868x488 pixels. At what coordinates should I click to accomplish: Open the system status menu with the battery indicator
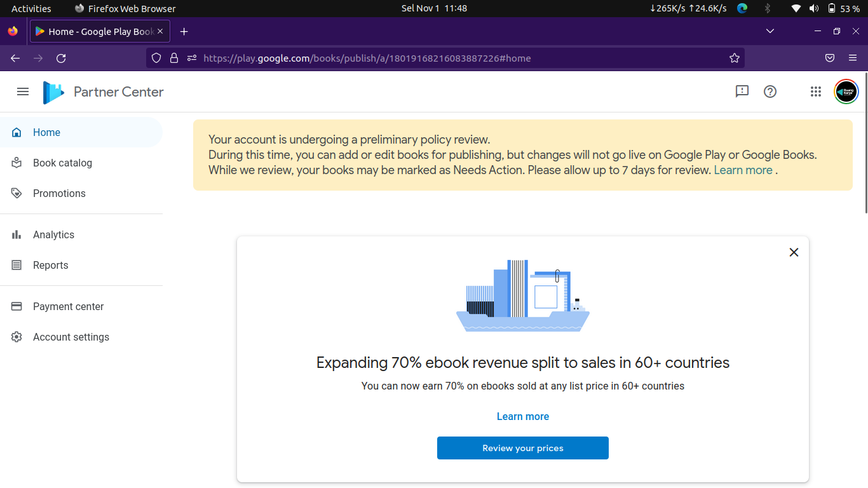click(832, 8)
